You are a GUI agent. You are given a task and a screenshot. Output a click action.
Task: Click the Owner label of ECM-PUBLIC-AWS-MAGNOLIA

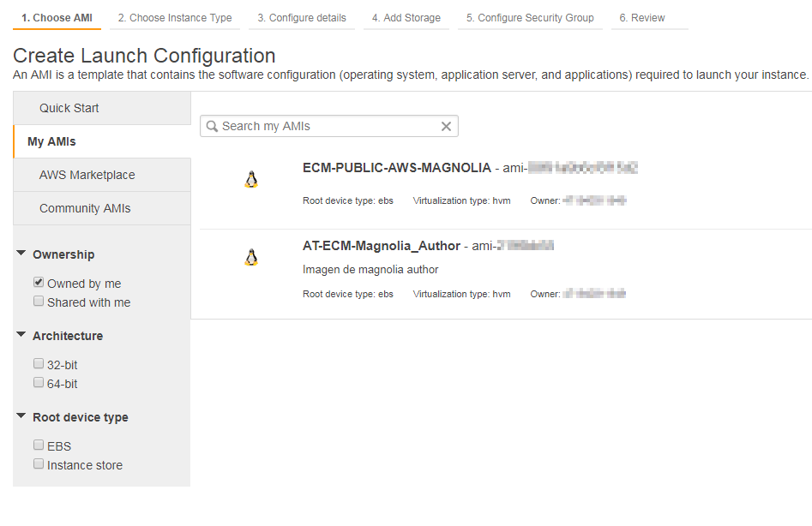[x=545, y=200]
